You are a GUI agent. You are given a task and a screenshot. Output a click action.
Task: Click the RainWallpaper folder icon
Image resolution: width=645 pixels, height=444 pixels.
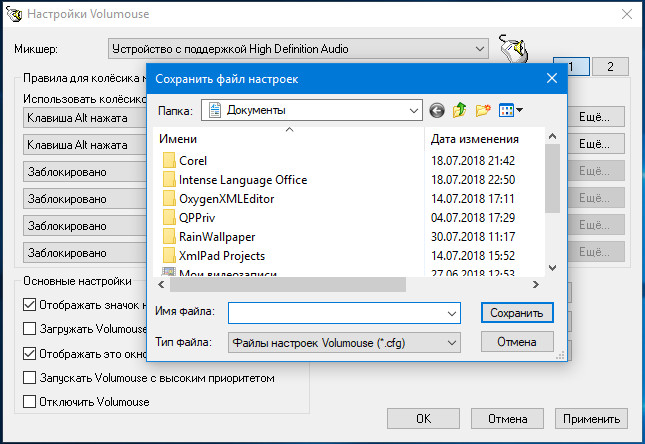(x=169, y=237)
